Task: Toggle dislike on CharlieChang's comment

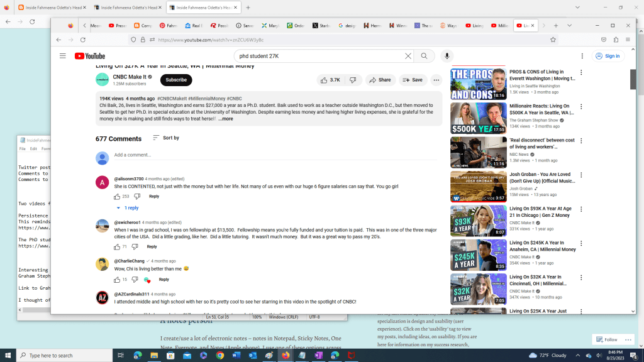Action: pos(134,279)
